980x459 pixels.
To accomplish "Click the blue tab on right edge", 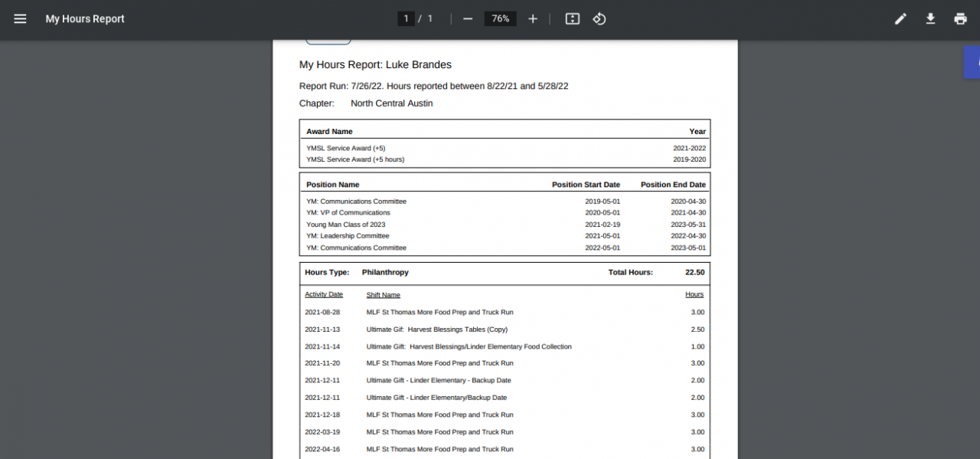I will click(972, 62).
